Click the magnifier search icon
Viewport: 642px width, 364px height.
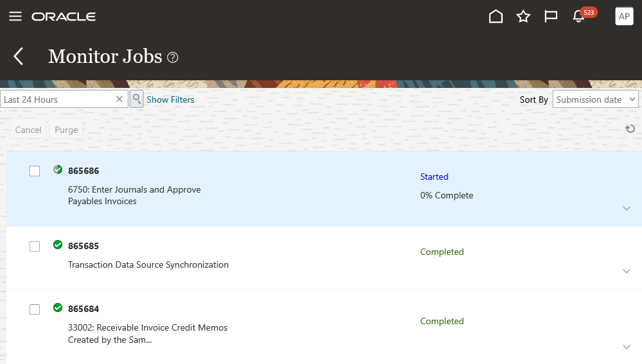click(137, 99)
